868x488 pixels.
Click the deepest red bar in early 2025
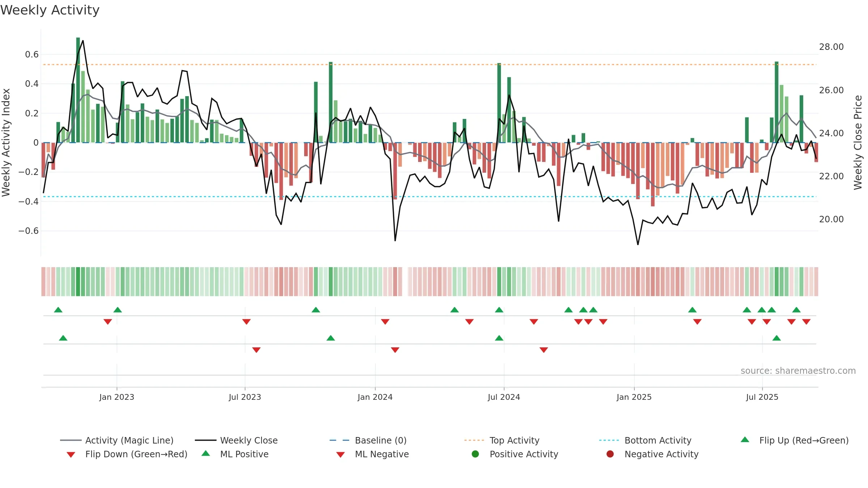pos(653,175)
